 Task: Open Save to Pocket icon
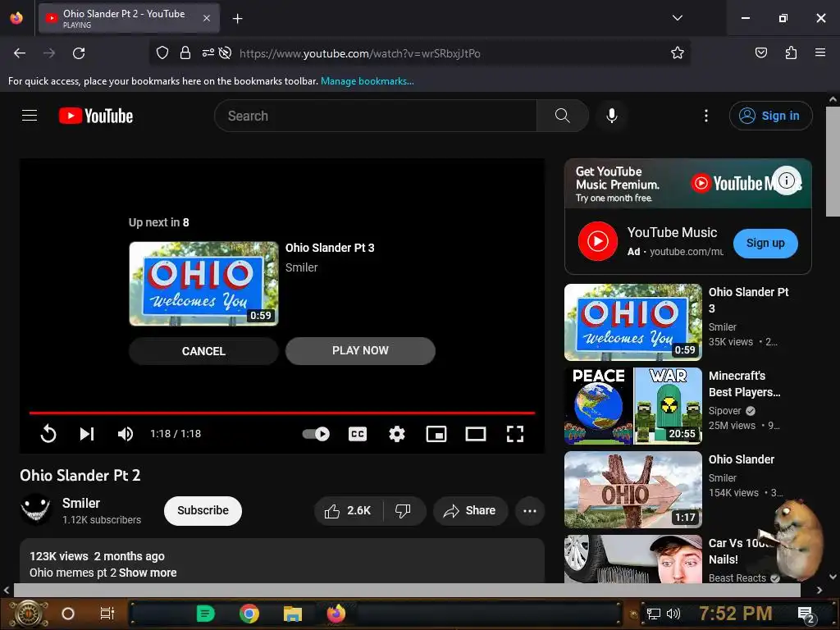tap(760, 52)
